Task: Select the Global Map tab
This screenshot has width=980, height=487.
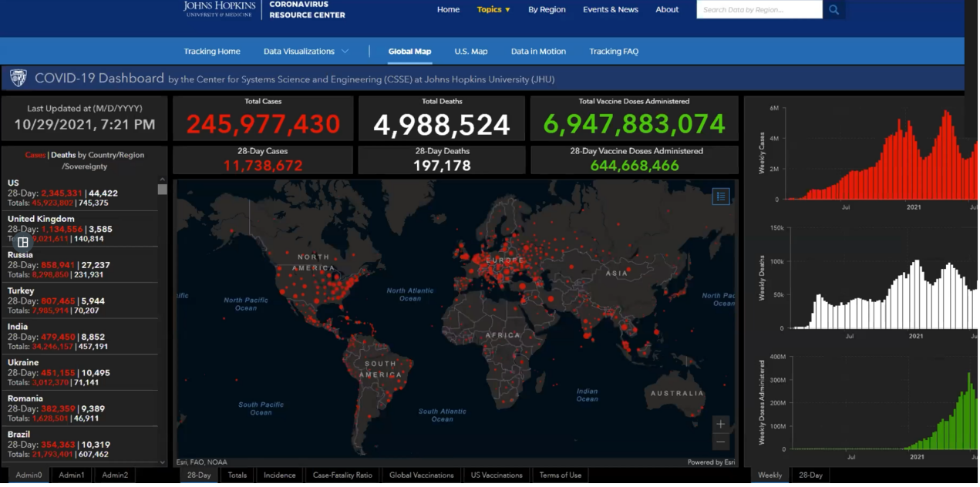Action: (x=409, y=52)
